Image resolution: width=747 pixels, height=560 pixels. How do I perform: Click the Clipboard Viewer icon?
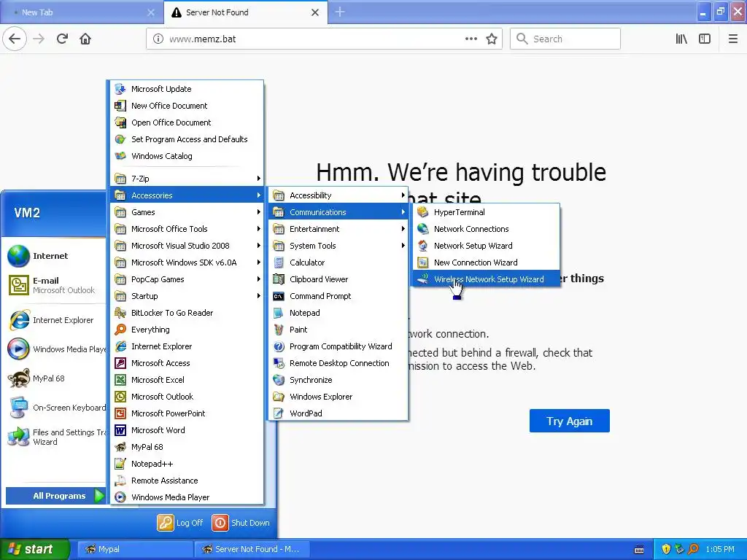(x=279, y=279)
